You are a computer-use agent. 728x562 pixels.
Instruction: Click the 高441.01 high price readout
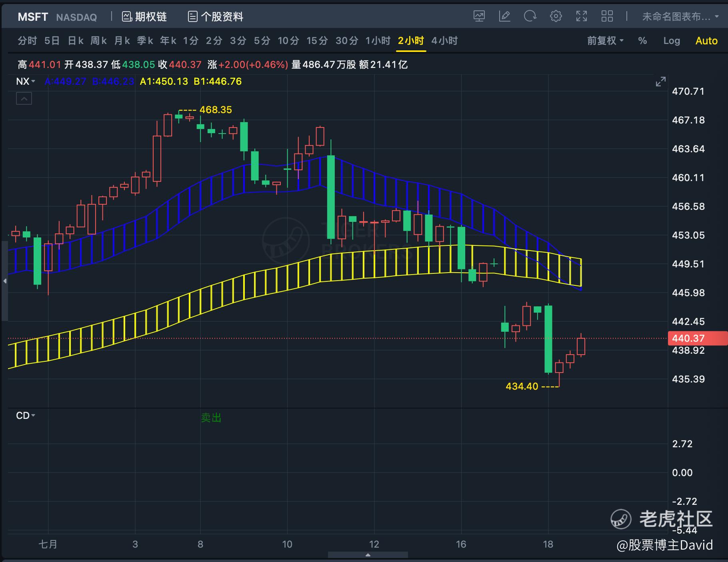[39, 64]
